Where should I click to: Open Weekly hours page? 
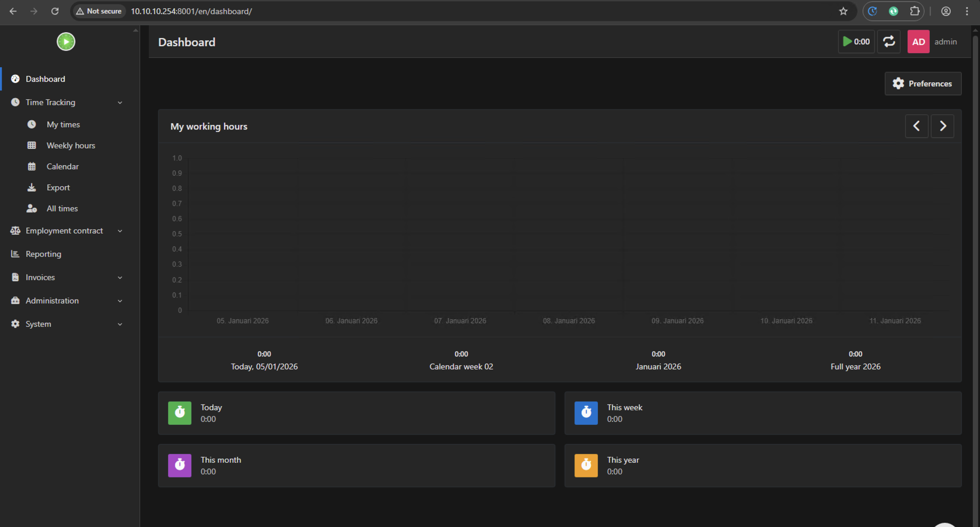point(71,145)
